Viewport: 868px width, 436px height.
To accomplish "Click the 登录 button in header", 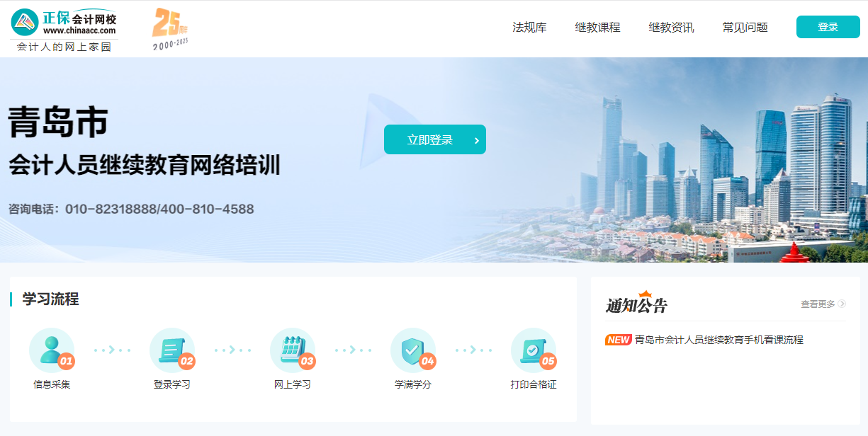I will [828, 27].
